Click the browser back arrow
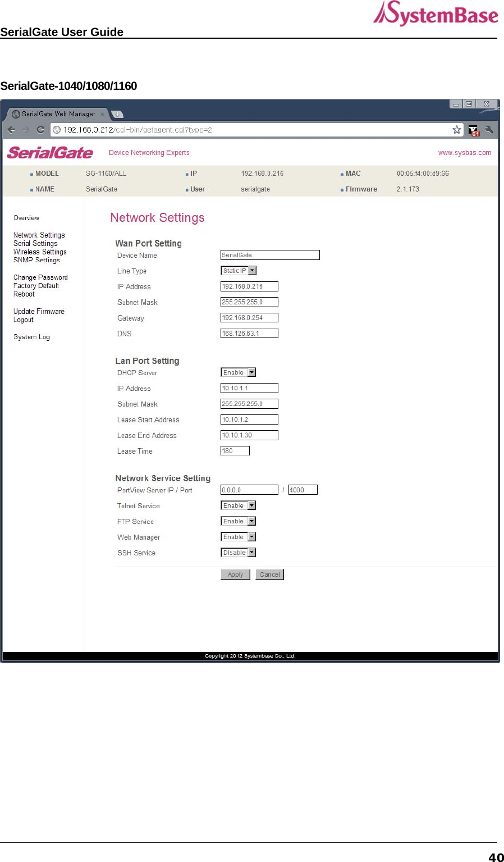Screen dimensions: 504x862 point(11,130)
